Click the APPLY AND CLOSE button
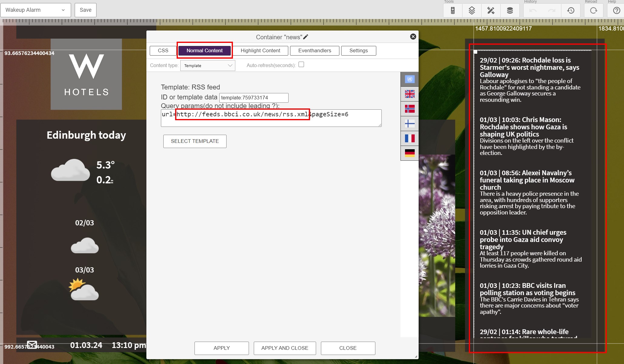 (x=285, y=347)
